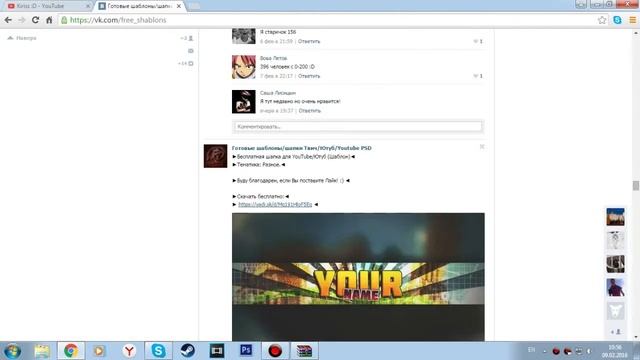This screenshot has height=360, width=640.
Task: Click the scrollbar up arrow
Action: pos(636,33)
